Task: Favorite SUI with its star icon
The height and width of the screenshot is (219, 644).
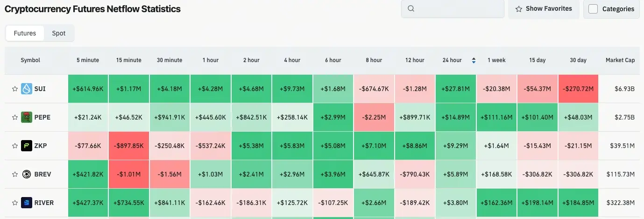Action: point(15,89)
